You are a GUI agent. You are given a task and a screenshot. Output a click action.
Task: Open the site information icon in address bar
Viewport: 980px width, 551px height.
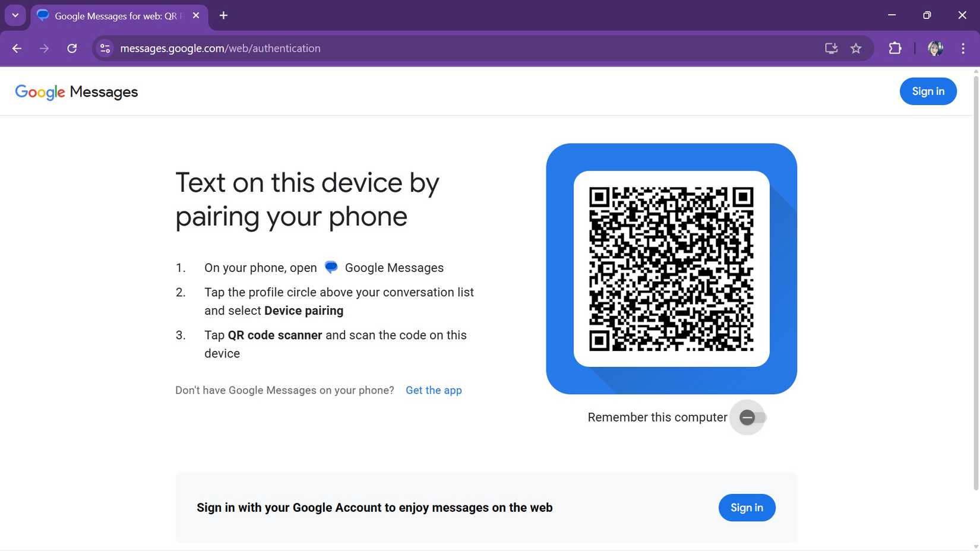point(105,49)
